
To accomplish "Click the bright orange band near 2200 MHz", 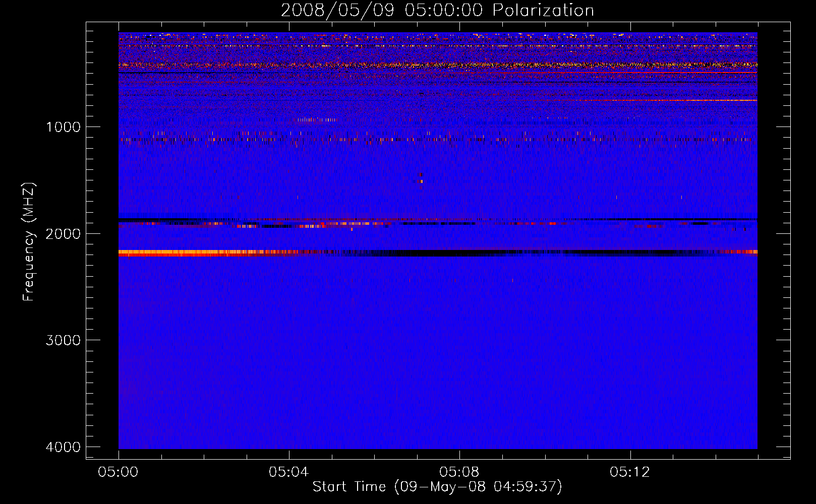I will click(x=212, y=253).
